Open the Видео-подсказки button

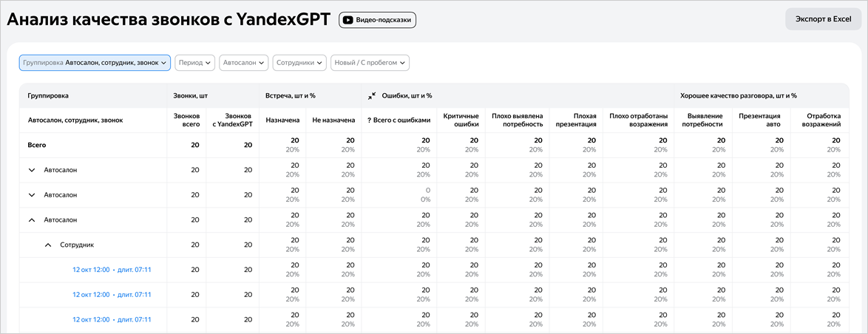click(378, 20)
